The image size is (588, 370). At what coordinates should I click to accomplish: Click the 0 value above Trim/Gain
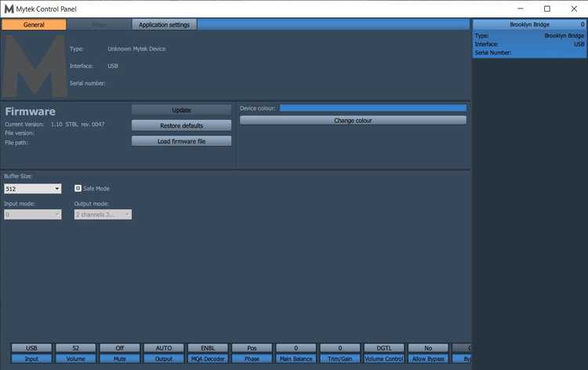[x=340, y=348]
